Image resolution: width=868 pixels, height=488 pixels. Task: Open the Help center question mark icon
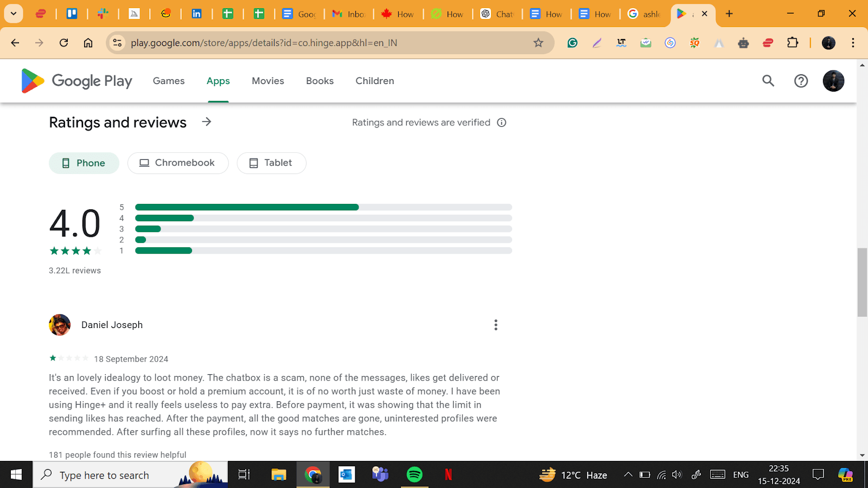pyautogui.click(x=801, y=81)
